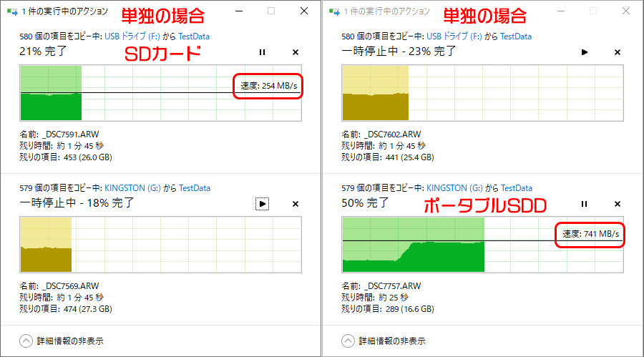Open KINGSTON (G:) link in left window
Image resolution: width=644 pixels, height=357 pixels.
[132, 187]
